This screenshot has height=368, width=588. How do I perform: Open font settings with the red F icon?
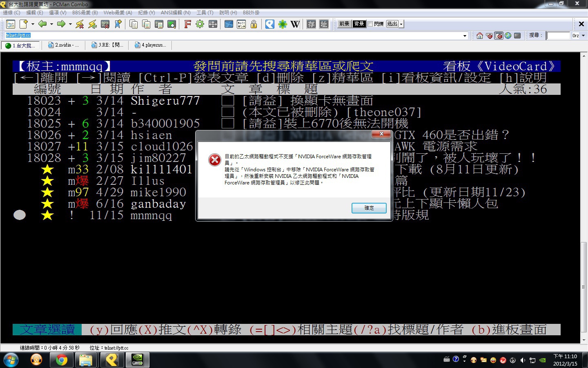[x=187, y=24]
